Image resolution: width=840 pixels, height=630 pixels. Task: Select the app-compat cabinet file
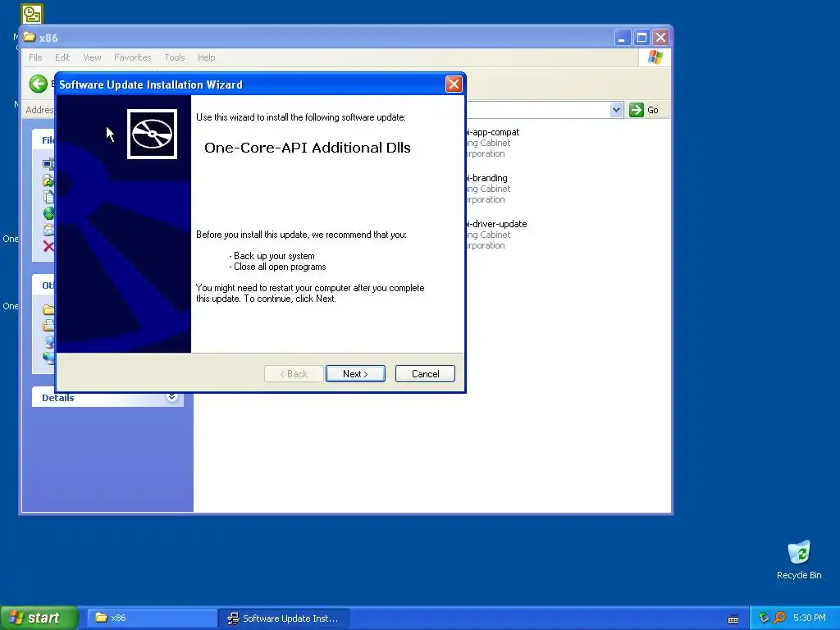pos(492,143)
